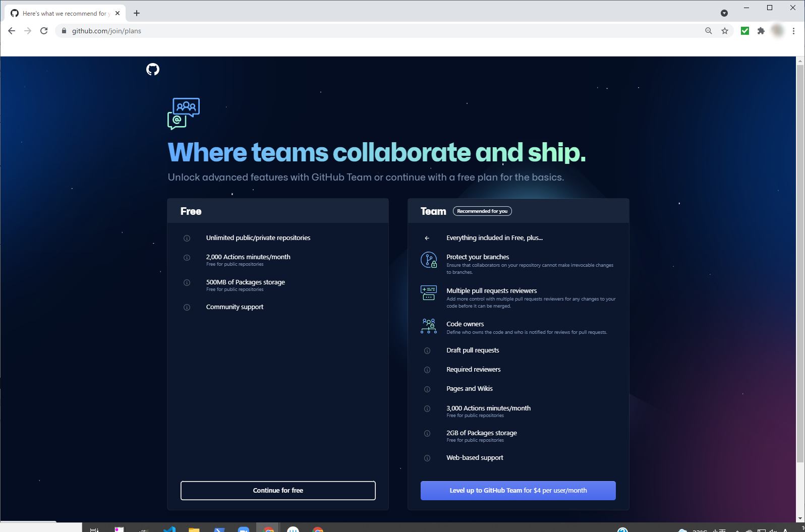Screen dimensions: 805x532
Task: Click the page vertical scrollbar
Action: click(x=800, y=262)
